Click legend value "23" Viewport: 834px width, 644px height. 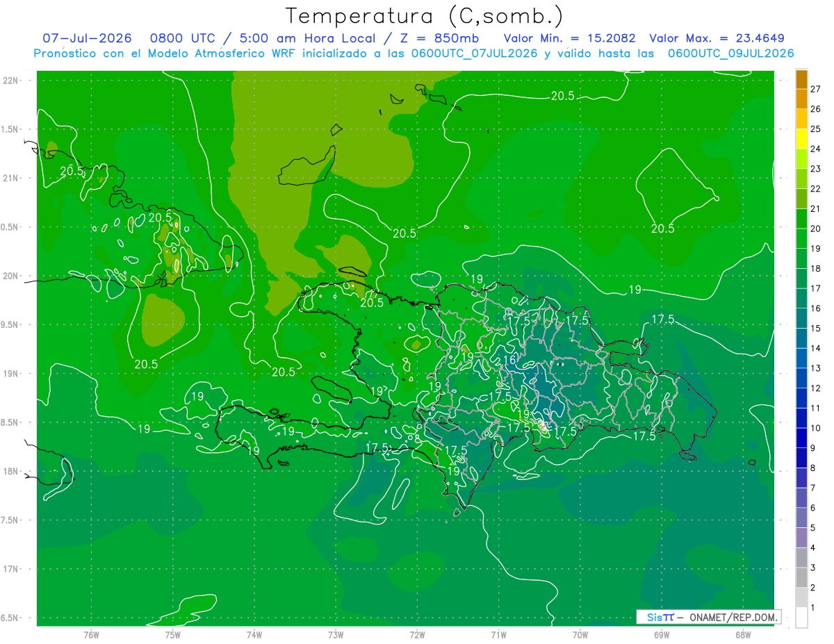(816, 169)
